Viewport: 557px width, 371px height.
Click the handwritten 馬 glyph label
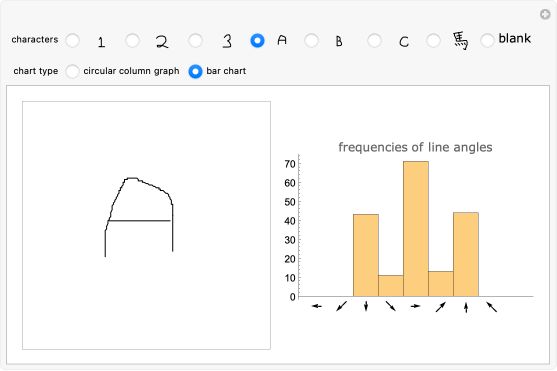461,41
